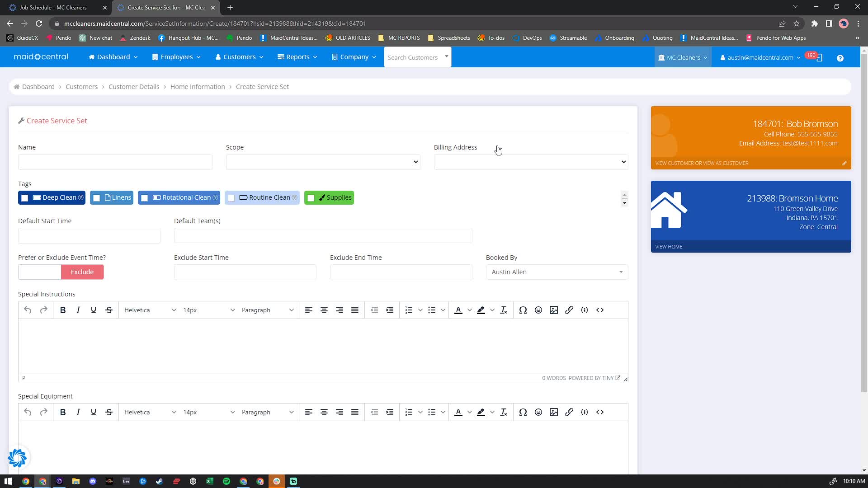
Task: Check the Deep Clean tag checkbox
Action: click(25, 198)
